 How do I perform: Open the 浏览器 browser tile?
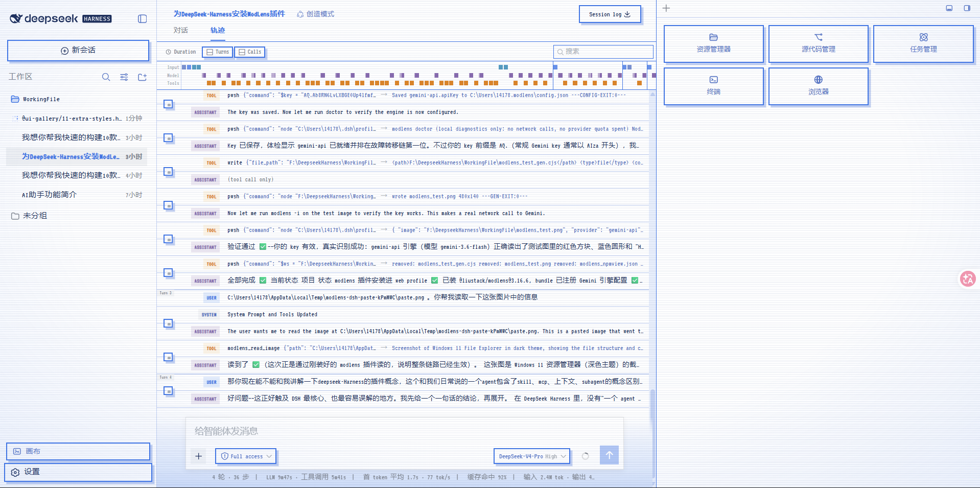pyautogui.click(x=819, y=86)
